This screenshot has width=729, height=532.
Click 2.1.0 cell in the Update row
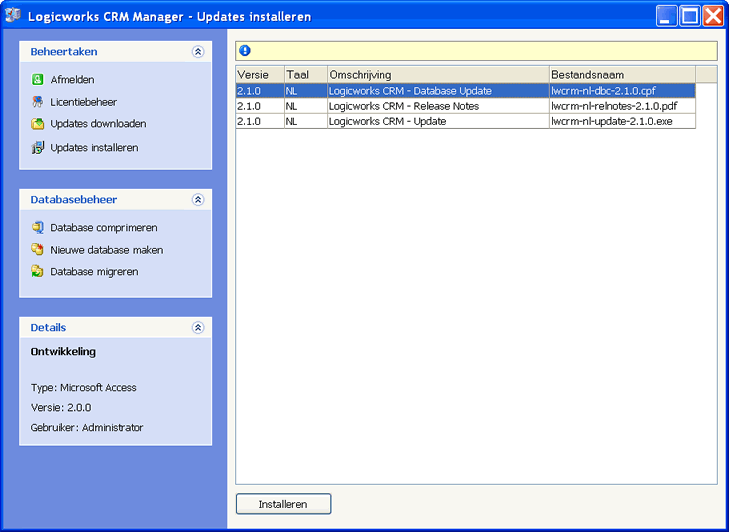(260, 121)
